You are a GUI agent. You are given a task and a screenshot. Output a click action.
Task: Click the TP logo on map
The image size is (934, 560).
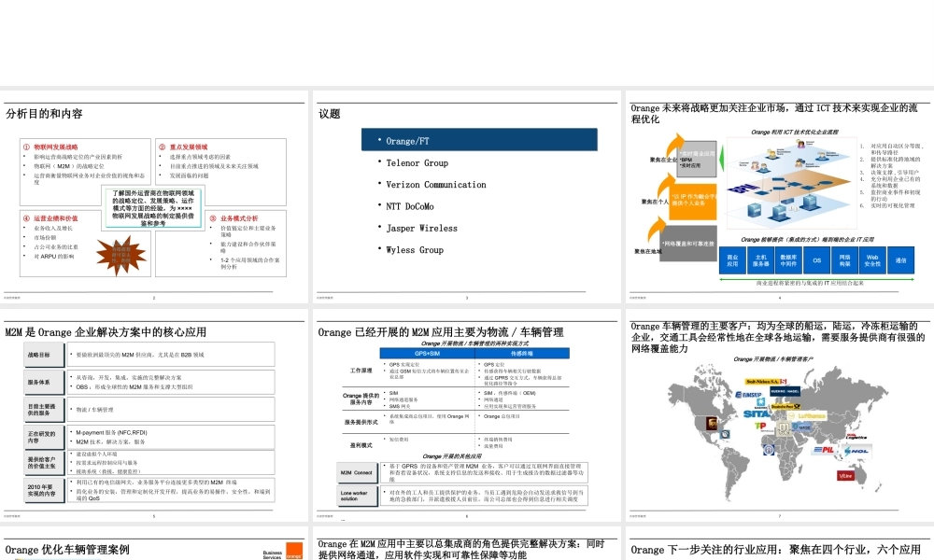tap(760, 427)
